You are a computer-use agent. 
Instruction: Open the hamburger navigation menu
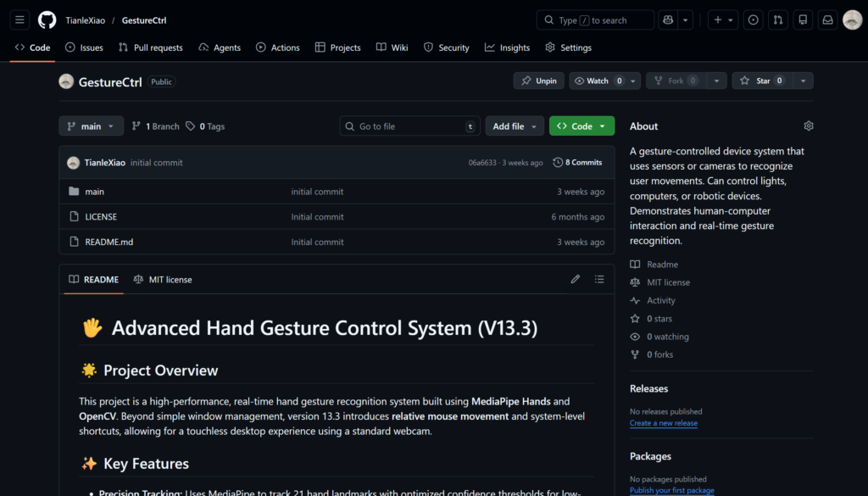tap(20, 20)
